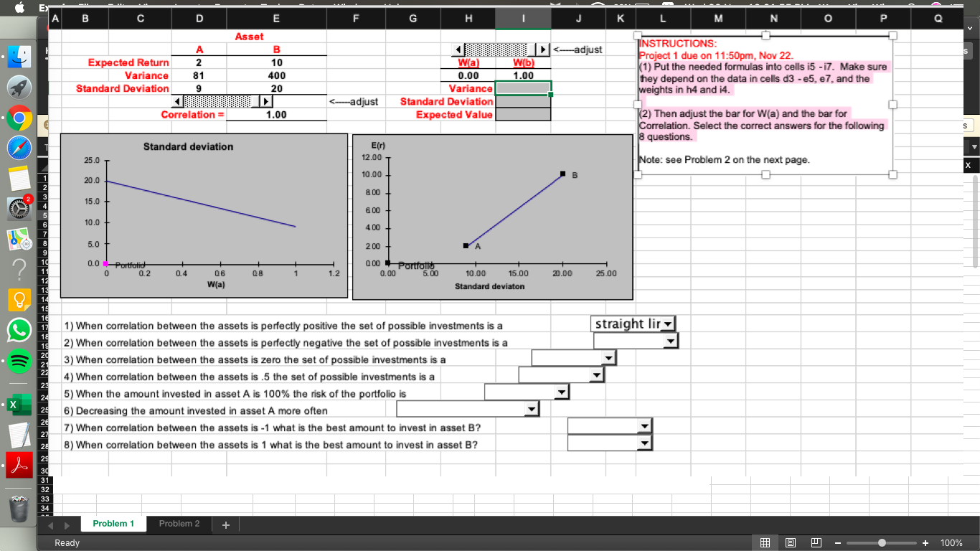Go to next sheet with right arrow
This screenshot has height=551, width=980.
click(66, 525)
